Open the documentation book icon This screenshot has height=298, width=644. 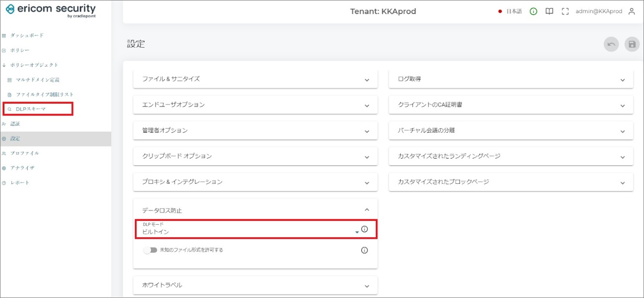tap(549, 11)
